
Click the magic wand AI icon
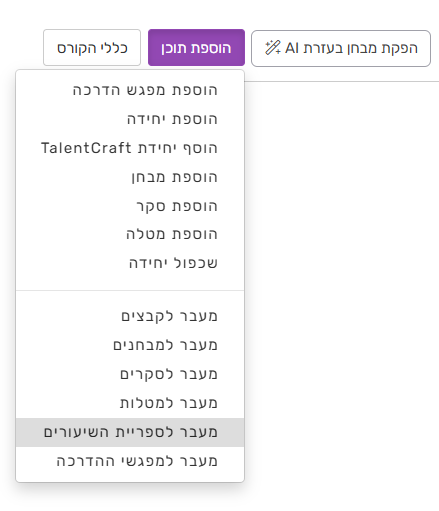(273, 48)
